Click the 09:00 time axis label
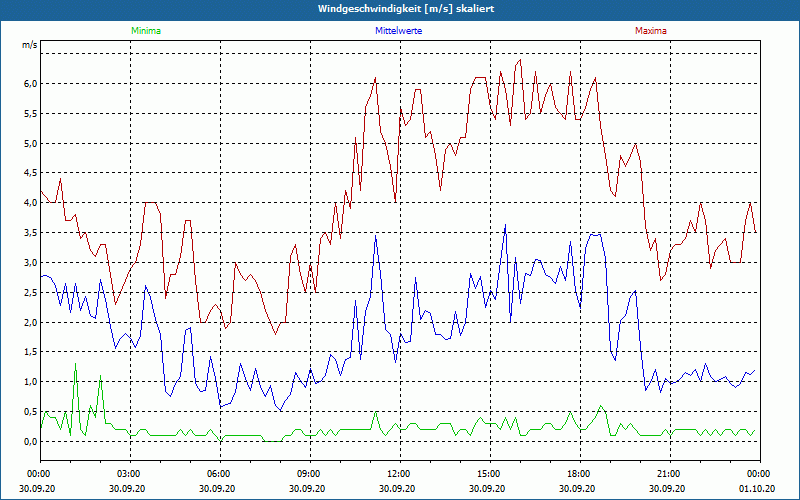 pyautogui.click(x=310, y=474)
